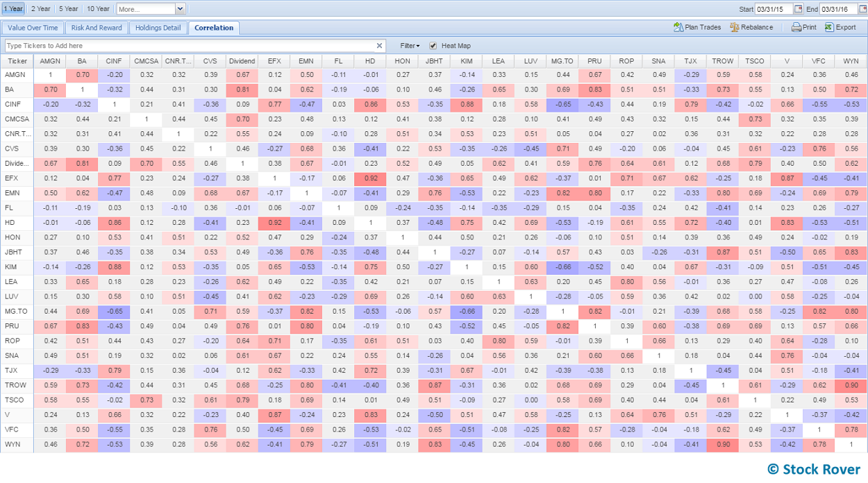
Task: Open the Holdings Detail tab
Action: 158,28
